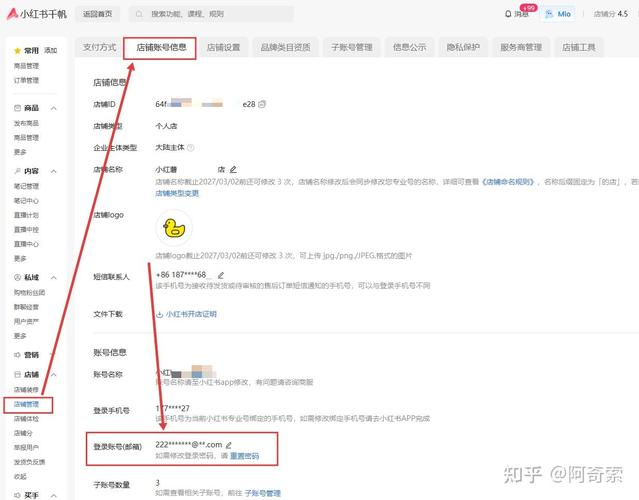Click the 商品 section icon in sidebar
The image size is (639, 500).
(17, 108)
